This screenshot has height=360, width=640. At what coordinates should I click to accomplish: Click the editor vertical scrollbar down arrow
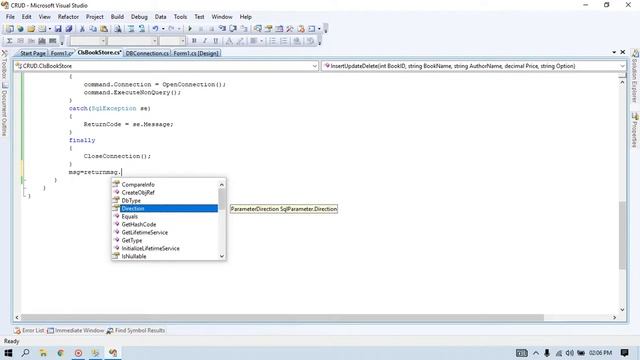pyautogui.click(x=622, y=309)
